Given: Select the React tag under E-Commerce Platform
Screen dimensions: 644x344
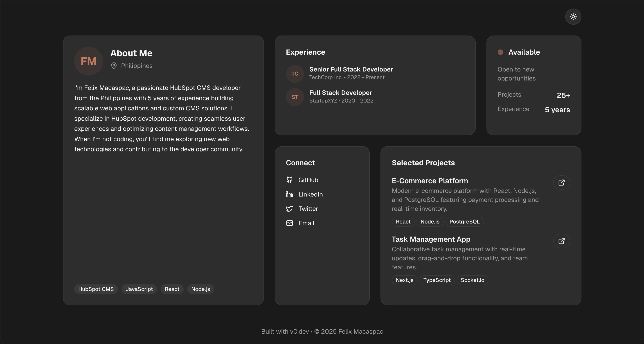Looking at the screenshot, I should click(x=403, y=222).
